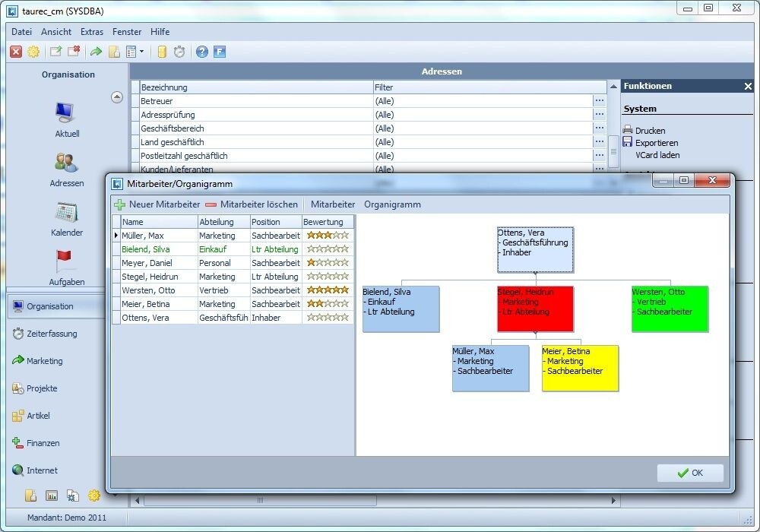Open the list view dropdown arrow in toolbar
The width and height of the screenshot is (760, 532).
tap(141, 52)
